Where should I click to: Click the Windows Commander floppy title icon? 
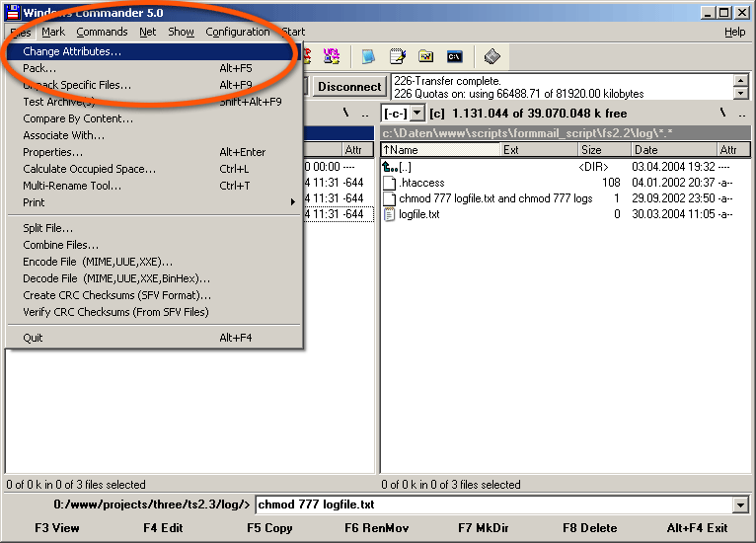pyautogui.click(x=13, y=13)
